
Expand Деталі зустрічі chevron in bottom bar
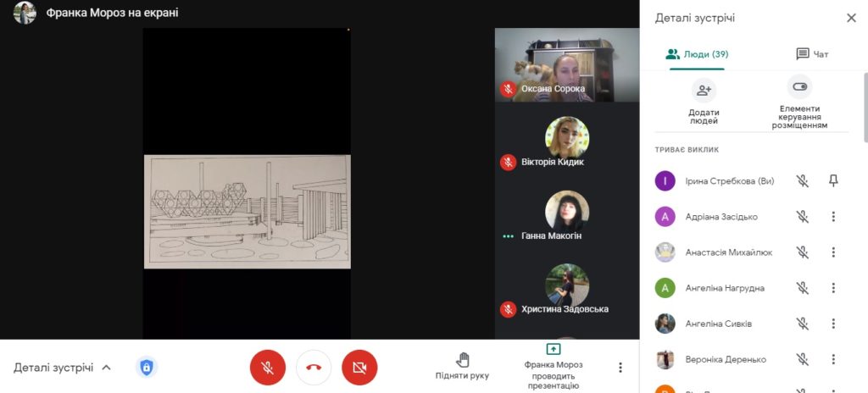(x=107, y=368)
